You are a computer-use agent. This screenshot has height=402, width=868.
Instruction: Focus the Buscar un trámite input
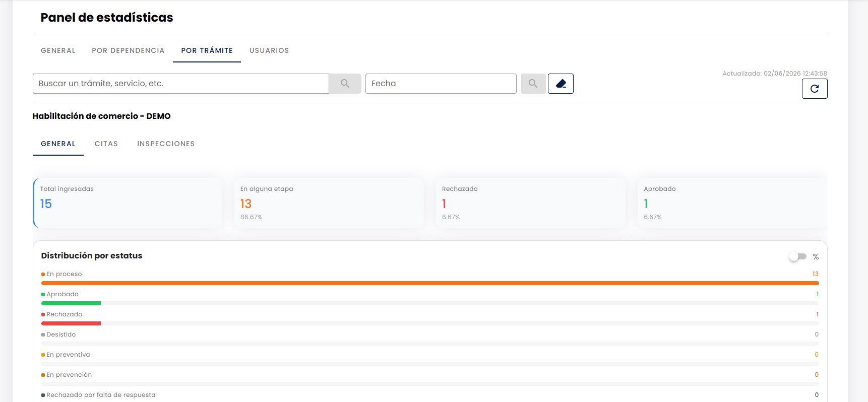(x=181, y=84)
